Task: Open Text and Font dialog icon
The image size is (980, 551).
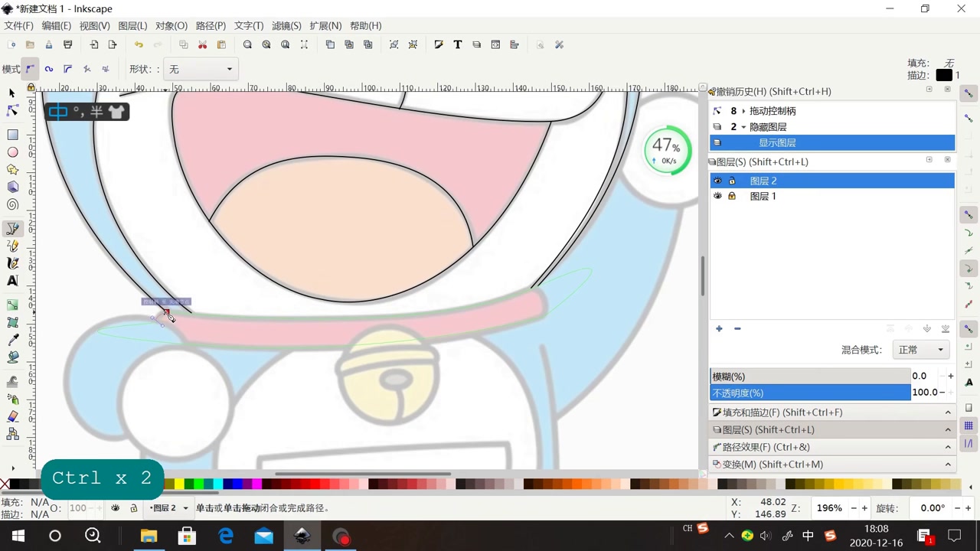Action: [x=458, y=44]
